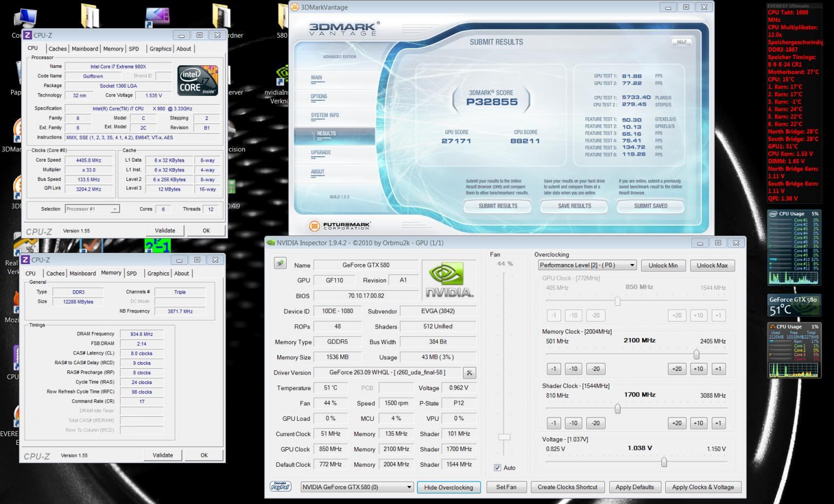The height and width of the screenshot is (504, 834).
Task: Click the +20 Memory Clock step button
Action: [x=677, y=369]
